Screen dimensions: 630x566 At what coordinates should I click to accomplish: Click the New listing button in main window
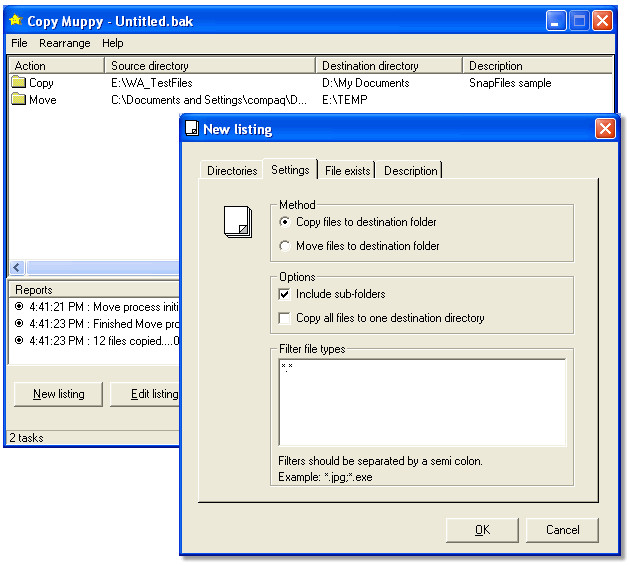[59, 394]
